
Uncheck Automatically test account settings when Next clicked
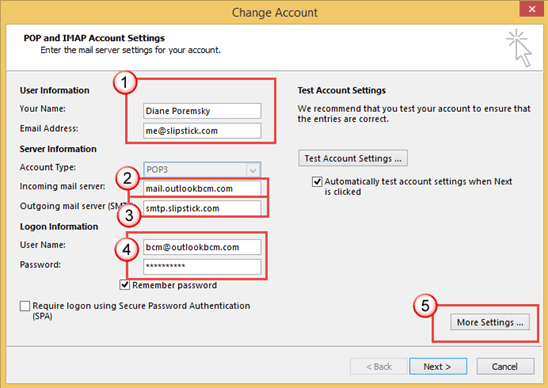point(317,182)
